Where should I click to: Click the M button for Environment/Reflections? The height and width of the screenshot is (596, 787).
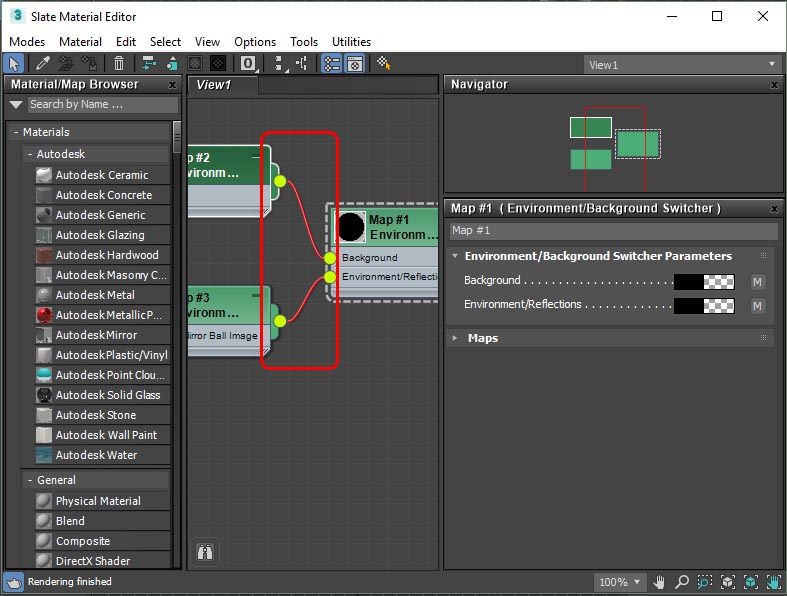click(x=757, y=306)
